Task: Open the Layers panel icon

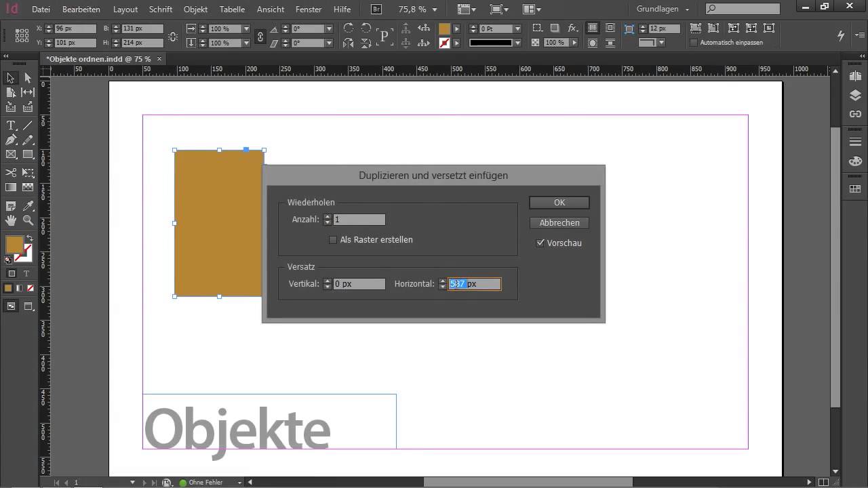Action: tap(855, 96)
